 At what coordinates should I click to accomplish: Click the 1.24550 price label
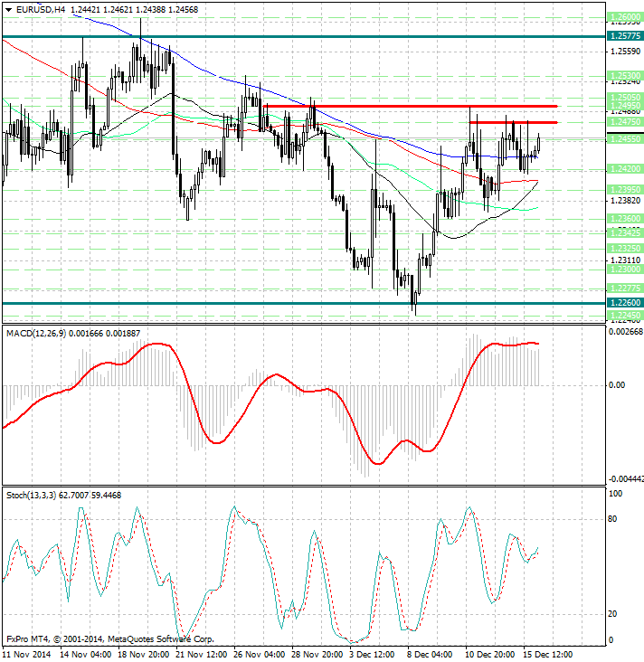pyautogui.click(x=626, y=138)
